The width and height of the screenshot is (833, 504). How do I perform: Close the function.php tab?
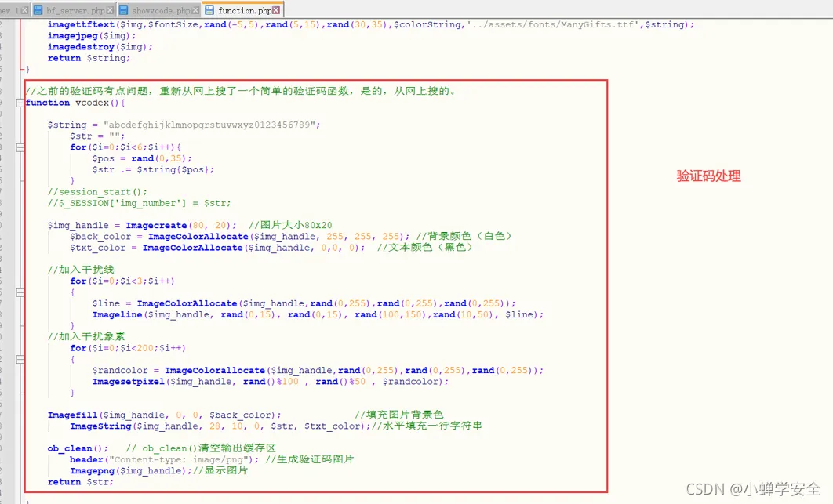coord(276,10)
